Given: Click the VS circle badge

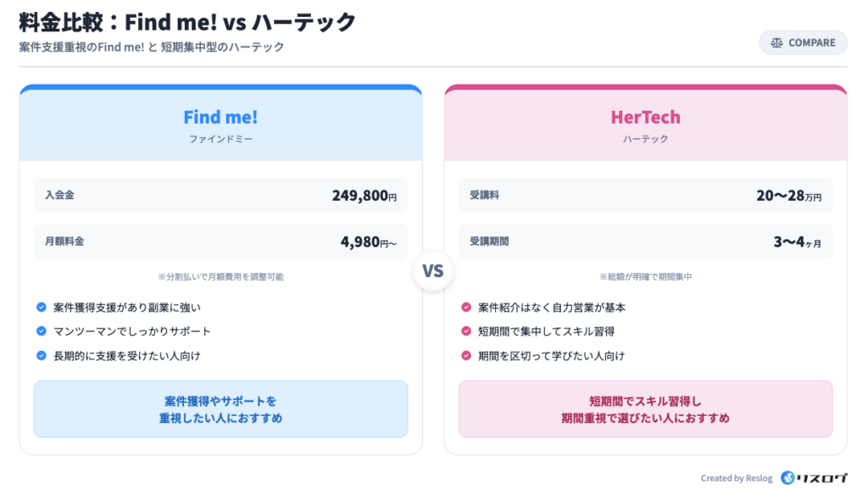Looking at the screenshot, I should pyautogui.click(x=433, y=272).
